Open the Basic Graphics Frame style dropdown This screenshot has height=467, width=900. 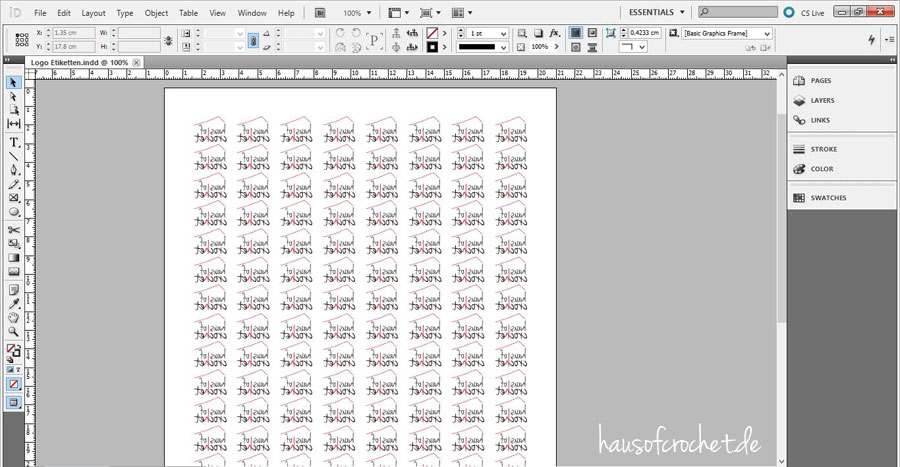click(x=766, y=33)
